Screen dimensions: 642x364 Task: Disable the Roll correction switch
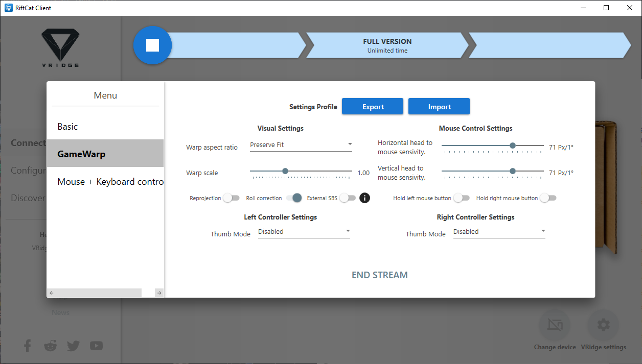point(294,198)
